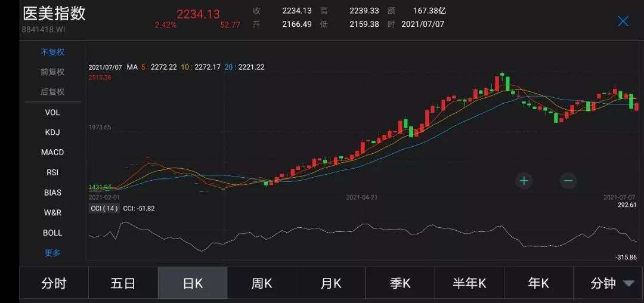644x303 pixels.
Task: Choose the RSI indicator
Action: point(52,172)
